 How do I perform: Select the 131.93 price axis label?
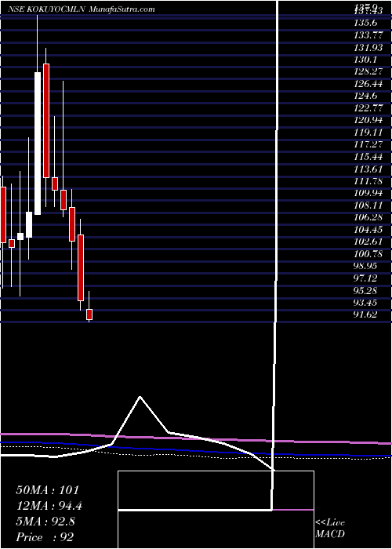368,47
